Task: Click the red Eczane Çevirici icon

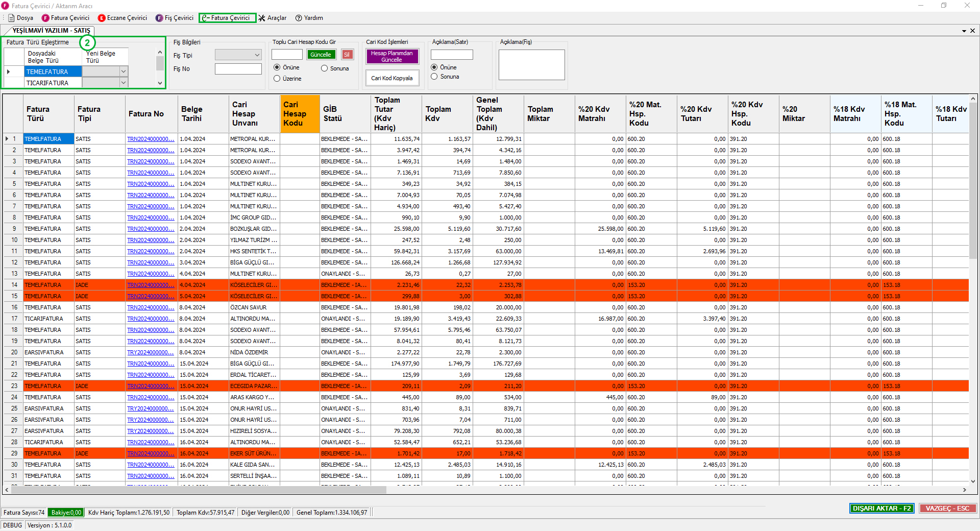Action: (x=102, y=18)
